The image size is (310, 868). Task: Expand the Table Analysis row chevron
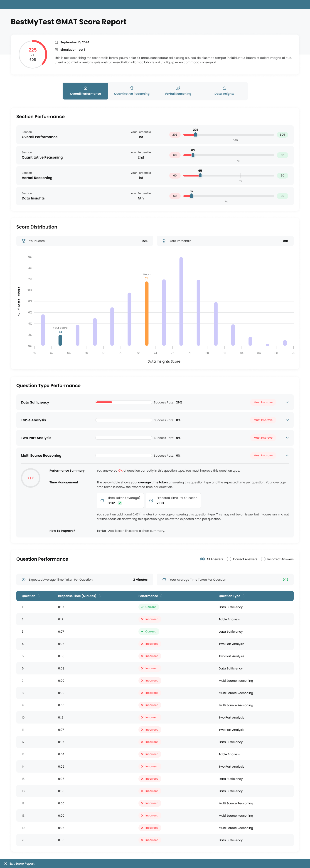click(287, 420)
